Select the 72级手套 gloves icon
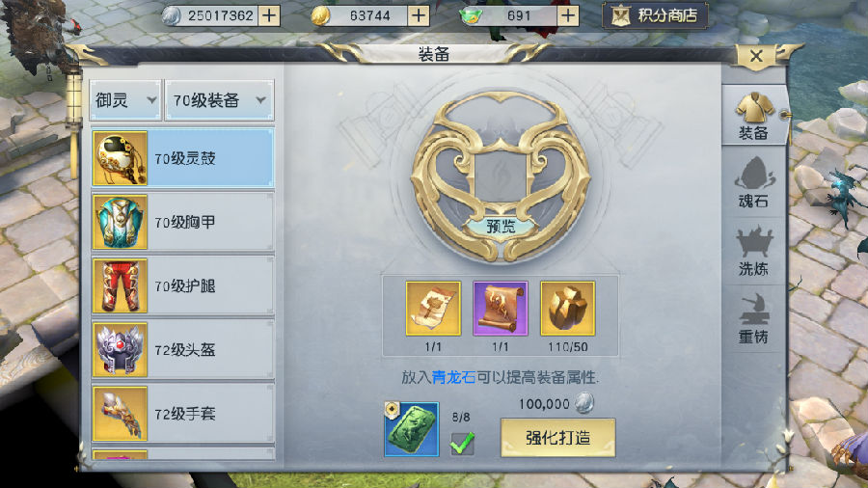The width and height of the screenshot is (868, 488). click(x=120, y=414)
